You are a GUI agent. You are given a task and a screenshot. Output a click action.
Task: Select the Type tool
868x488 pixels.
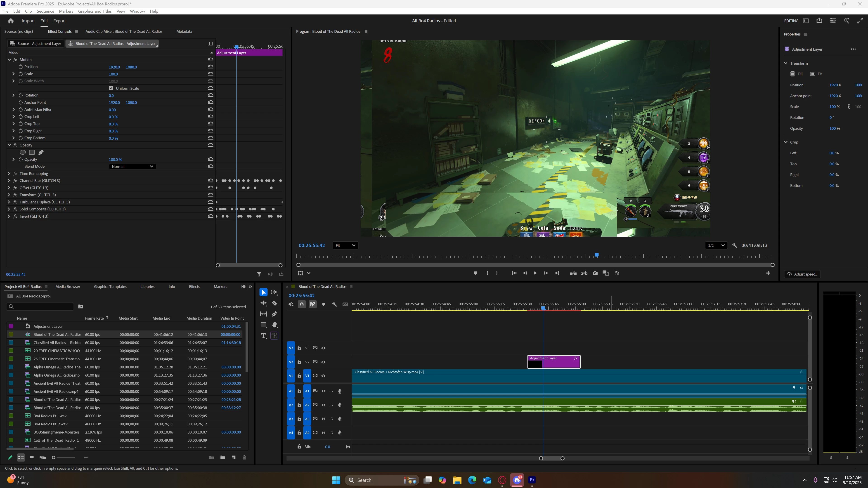tap(263, 336)
